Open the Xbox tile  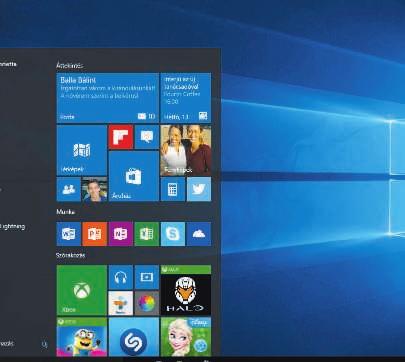point(82,290)
